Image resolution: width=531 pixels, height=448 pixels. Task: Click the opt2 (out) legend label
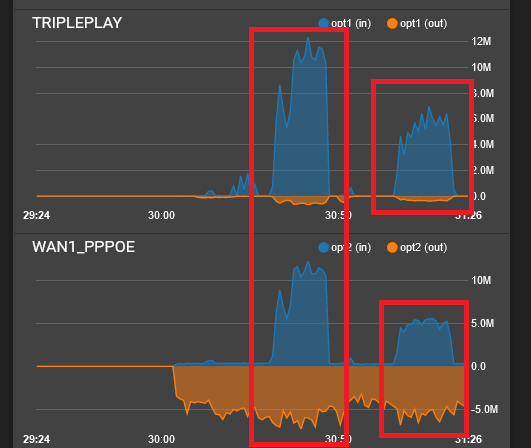click(423, 248)
